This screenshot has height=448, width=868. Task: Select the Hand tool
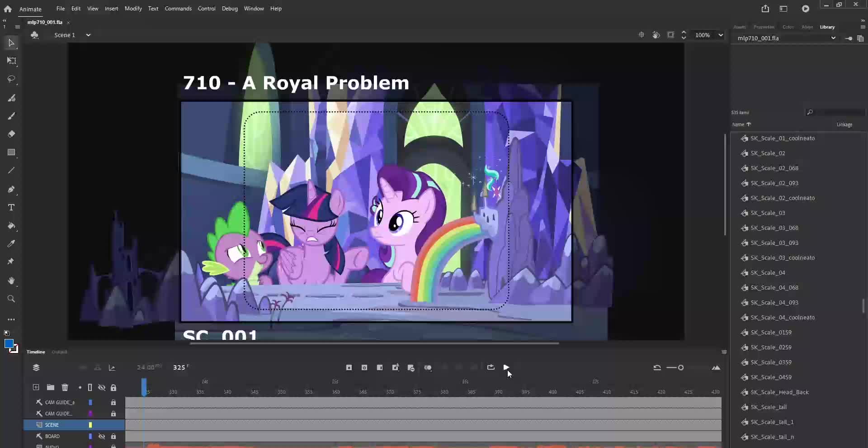pos(11,281)
